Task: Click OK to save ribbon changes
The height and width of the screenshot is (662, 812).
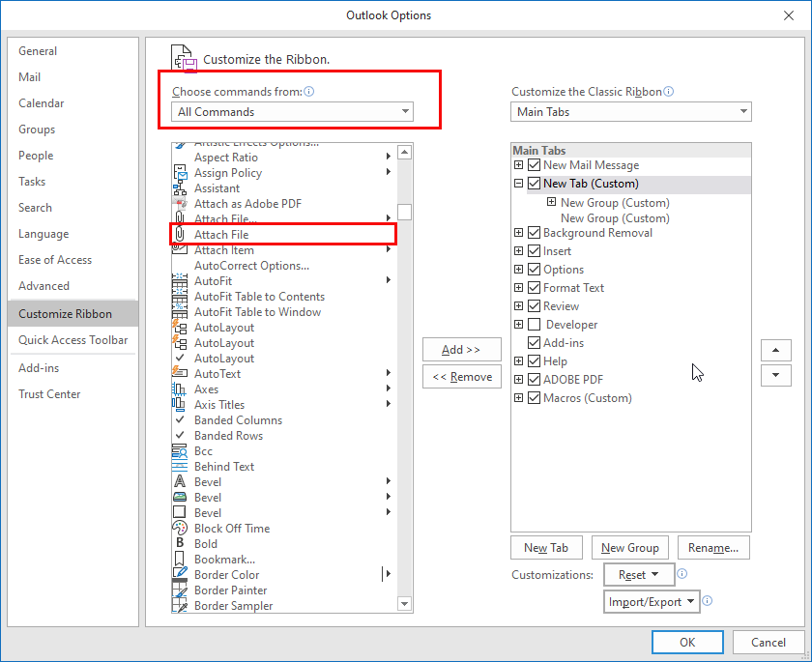Action: (687, 643)
